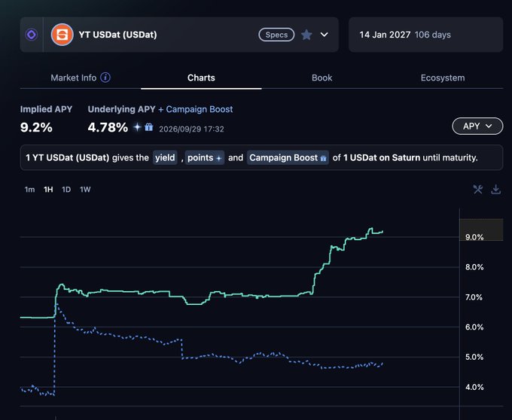Favorite the market with the star icon
The height and width of the screenshot is (420, 512).
click(306, 35)
